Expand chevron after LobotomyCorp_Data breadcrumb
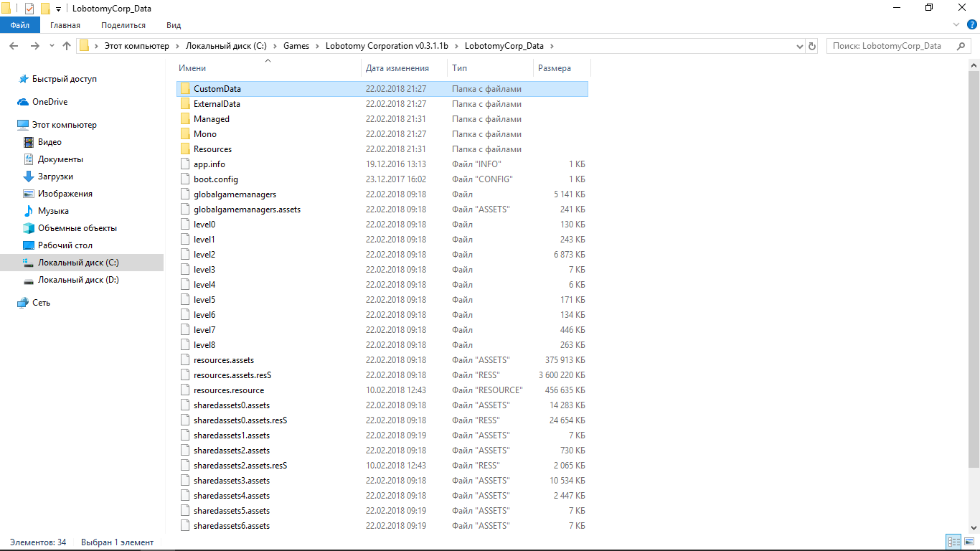 [551, 46]
